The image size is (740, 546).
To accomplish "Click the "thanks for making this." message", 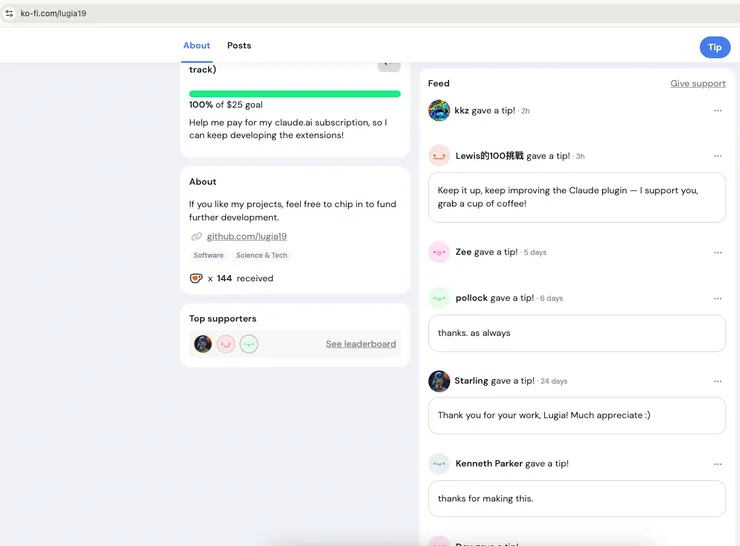I will [x=577, y=499].
